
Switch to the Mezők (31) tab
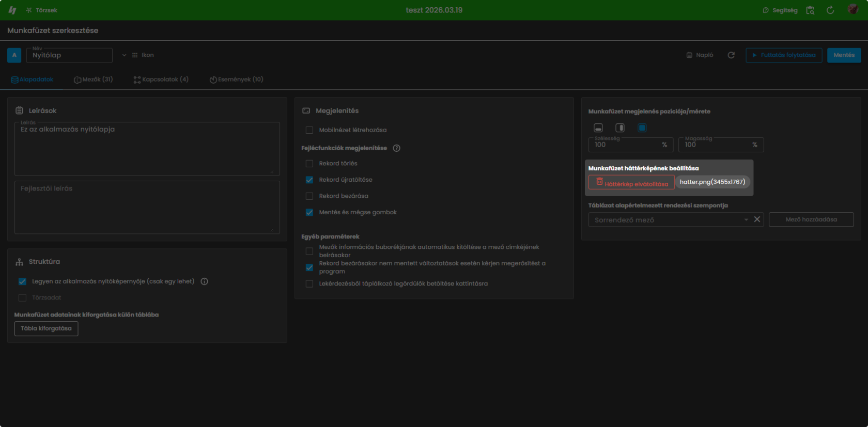click(x=93, y=80)
